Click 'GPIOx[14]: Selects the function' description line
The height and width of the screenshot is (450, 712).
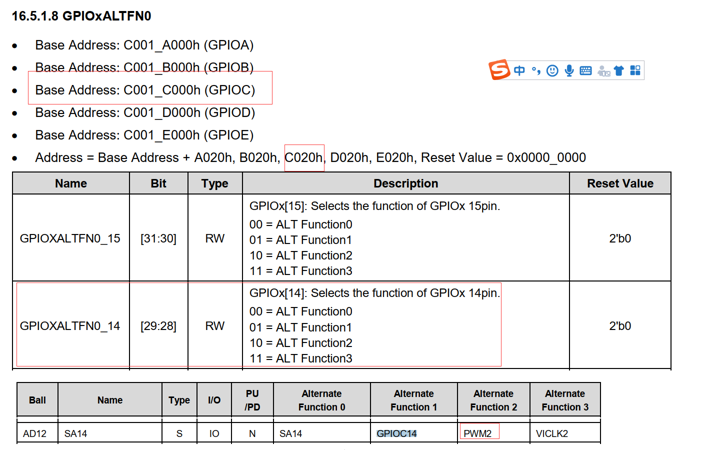pos(375,293)
